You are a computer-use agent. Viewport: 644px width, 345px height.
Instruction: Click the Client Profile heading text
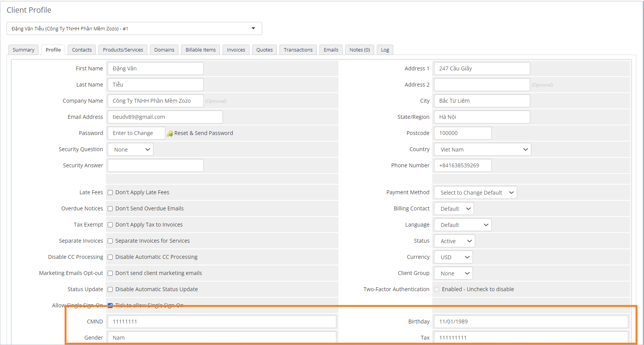coord(29,10)
